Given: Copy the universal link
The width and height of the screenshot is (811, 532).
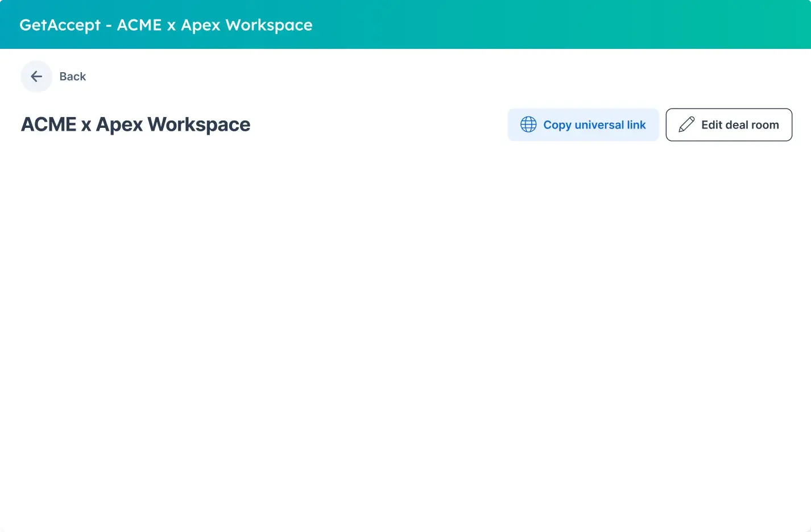Looking at the screenshot, I should pyautogui.click(x=583, y=125).
